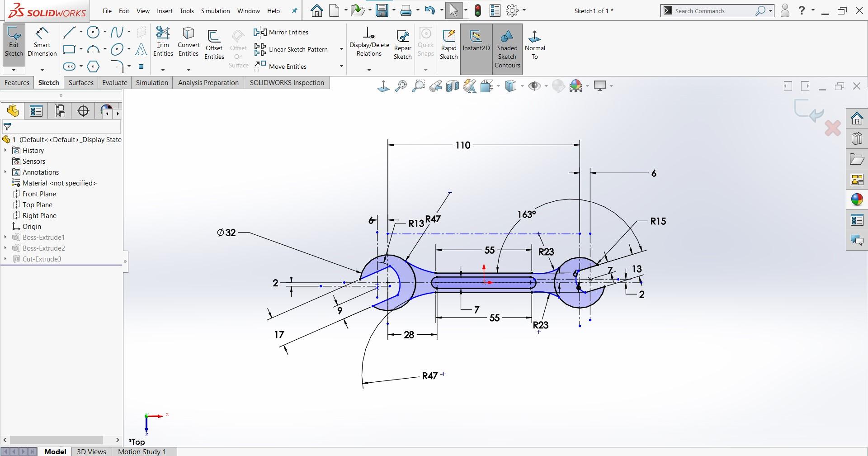Select the Repair Sketch tool
The height and width of the screenshot is (456, 868).
coord(402,43)
